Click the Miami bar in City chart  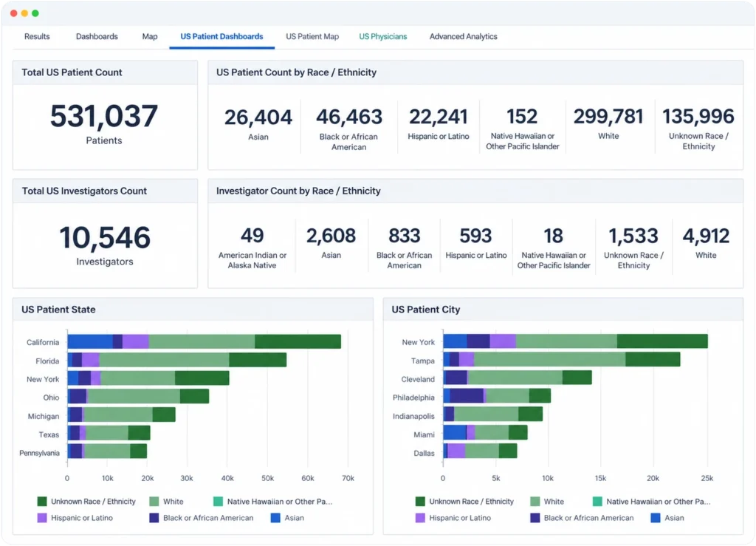click(x=486, y=433)
